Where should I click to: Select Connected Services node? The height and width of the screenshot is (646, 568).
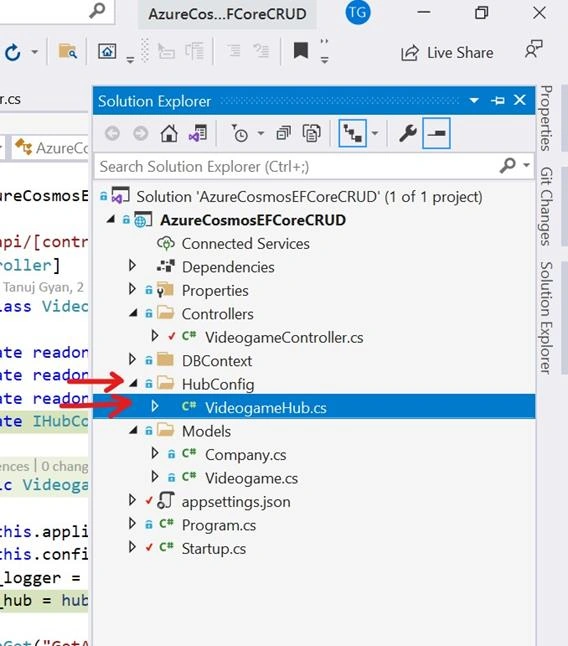245,244
